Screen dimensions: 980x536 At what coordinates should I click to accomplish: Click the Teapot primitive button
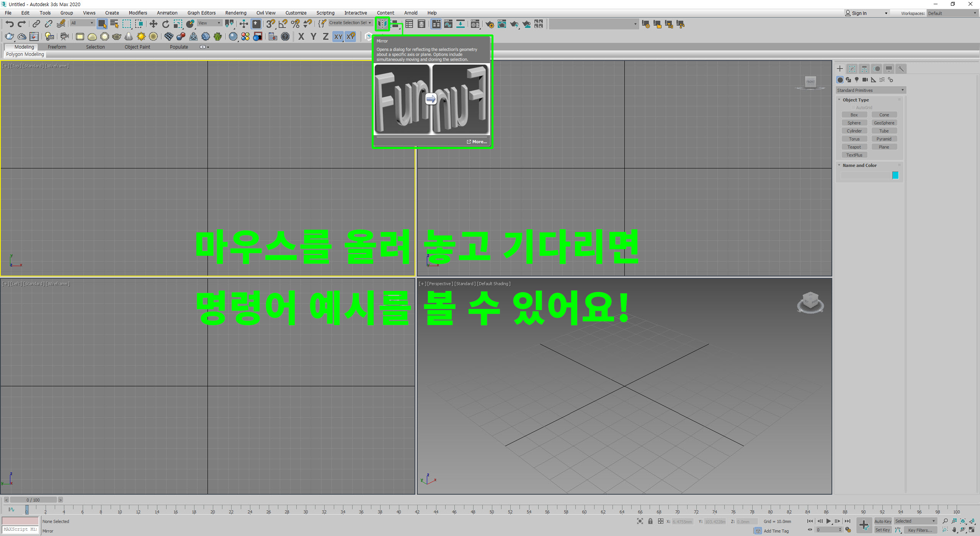pyautogui.click(x=854, y=147)
